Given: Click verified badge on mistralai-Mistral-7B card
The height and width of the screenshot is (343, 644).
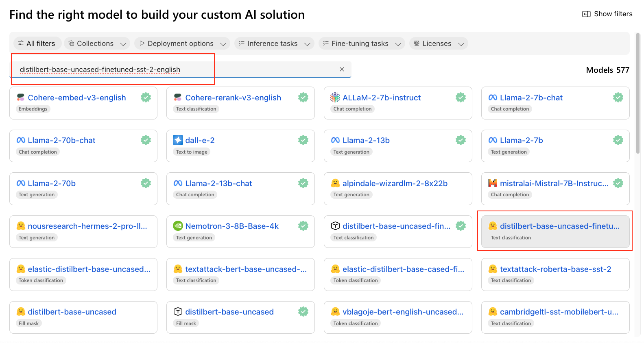Looking at the screenshot, I should point(618,183).
